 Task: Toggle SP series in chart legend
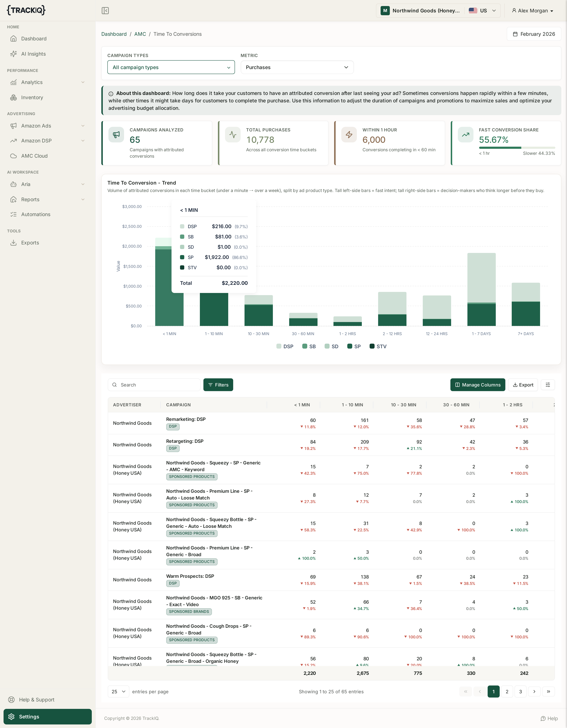[x=354, y=346]
